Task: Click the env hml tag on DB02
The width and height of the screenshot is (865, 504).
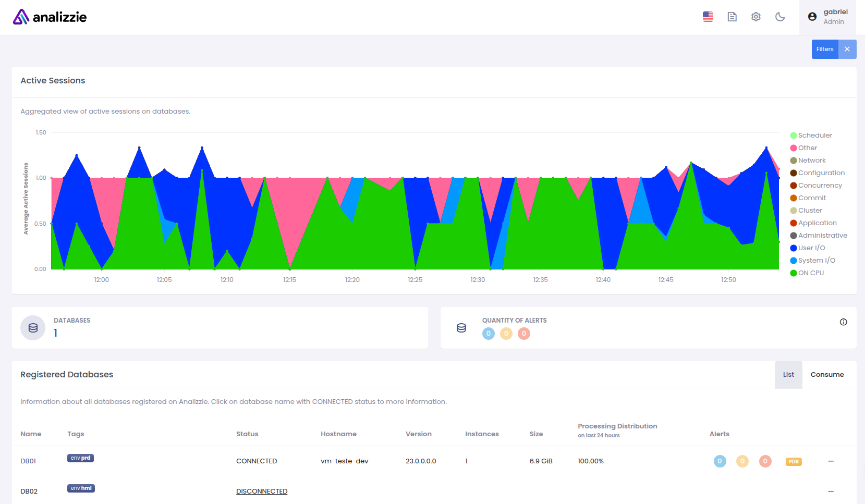Action: pyautogui.click(x=81, y=488)
